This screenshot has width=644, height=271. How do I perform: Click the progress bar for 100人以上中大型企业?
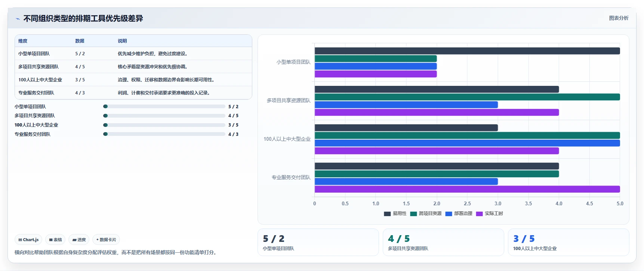click(164, 125)
